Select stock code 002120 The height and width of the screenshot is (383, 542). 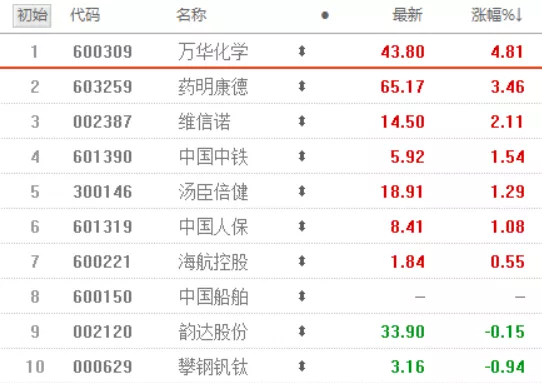(103, 332)
